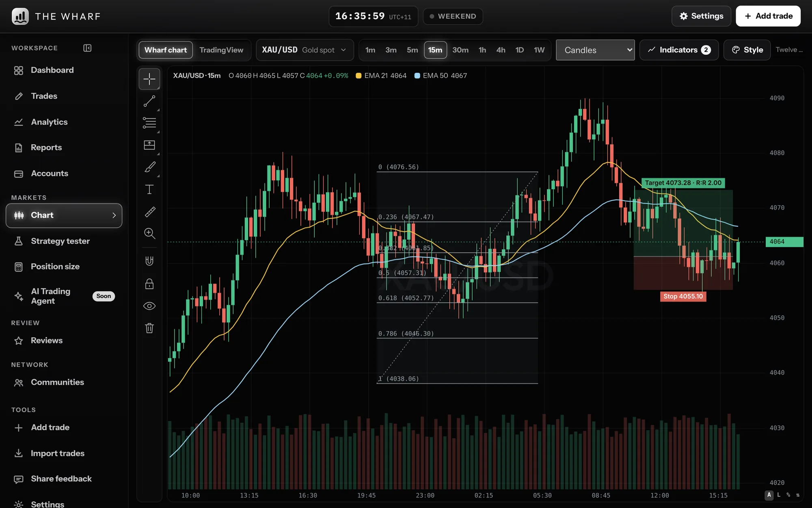Viewport: 812px width, 508px height.
Task: Click the WEEKEND market status badge
Action: 453,16
